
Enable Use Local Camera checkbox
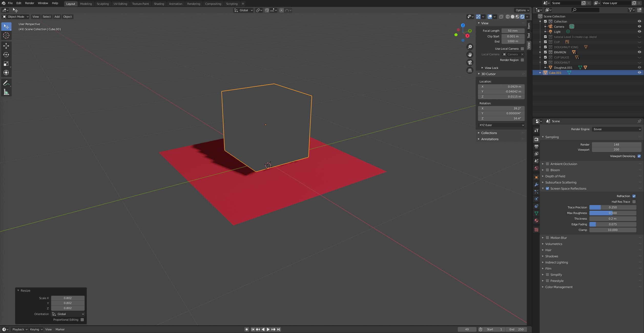pyautogui.click(x=522, y=49)
